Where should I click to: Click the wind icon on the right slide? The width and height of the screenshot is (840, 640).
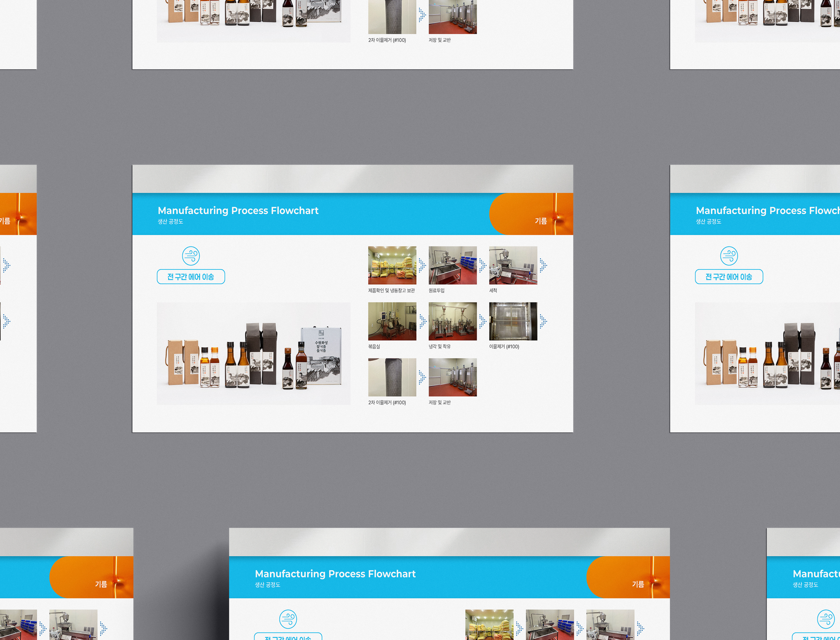click(x=729, y=256)
